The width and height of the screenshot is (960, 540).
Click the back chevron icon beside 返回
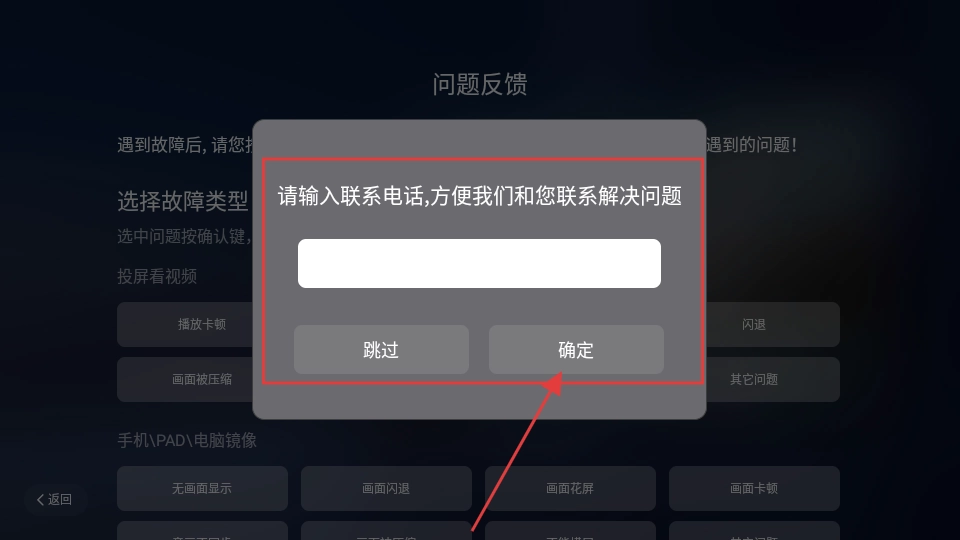(x=40, y=500)
